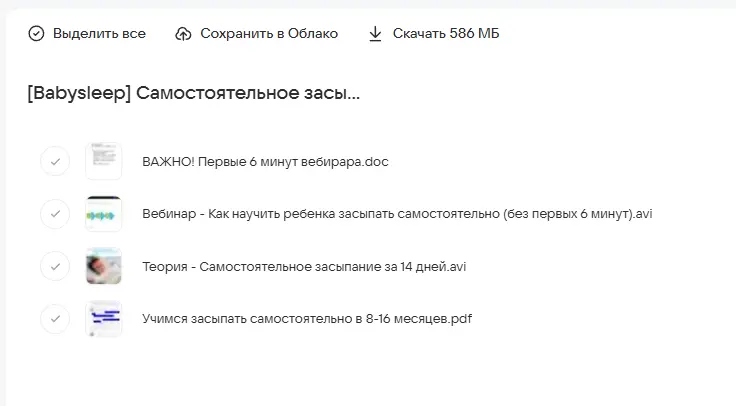The height and width of the screenshot is (406, 736).
Task: Tick checkbox for the Теория avi file
Action: pyautogui.click(x=55, y=266)
